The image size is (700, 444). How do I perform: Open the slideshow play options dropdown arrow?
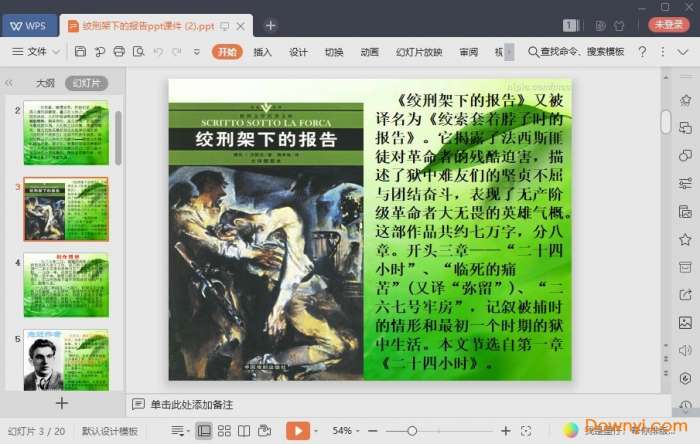316,431
